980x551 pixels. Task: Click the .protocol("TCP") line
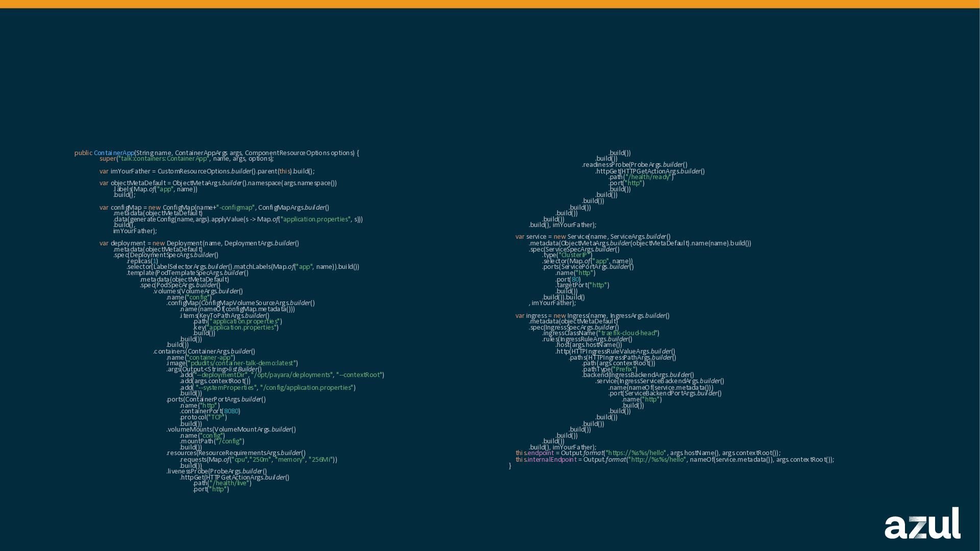(203, 417)
